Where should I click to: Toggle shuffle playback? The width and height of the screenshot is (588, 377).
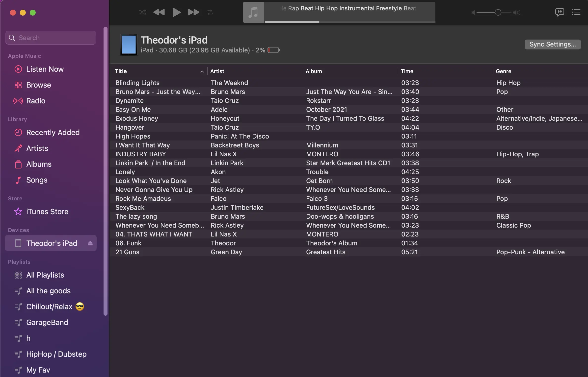tap(142, 12)
